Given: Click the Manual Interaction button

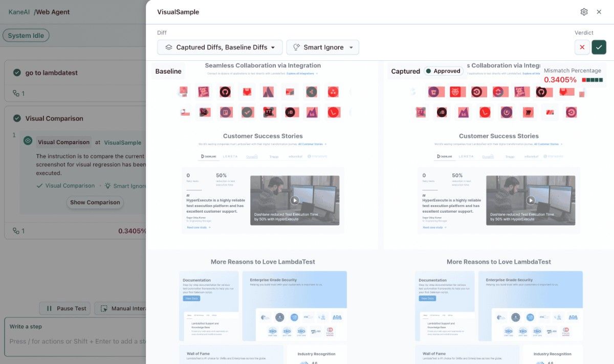Looking at the screenshot, I should (x=121, y=308).
